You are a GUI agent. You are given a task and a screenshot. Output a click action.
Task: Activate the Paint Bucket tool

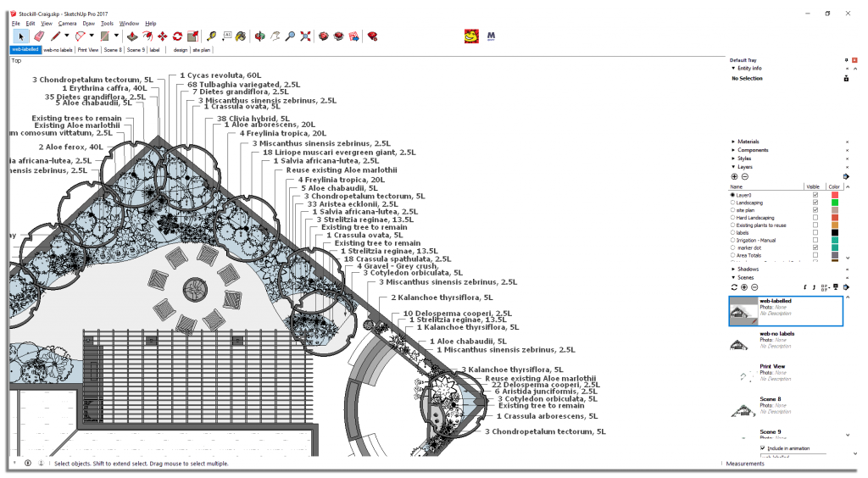click(241, 36)
